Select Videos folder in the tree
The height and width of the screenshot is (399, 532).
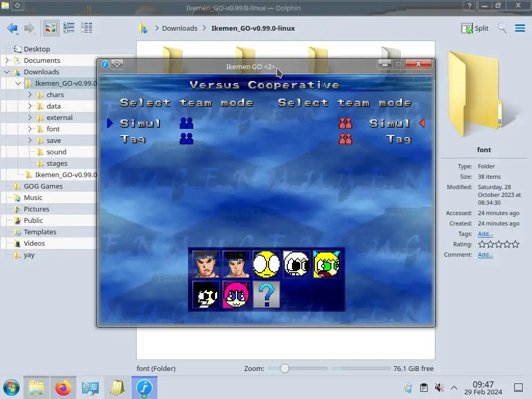coord(34,243)
